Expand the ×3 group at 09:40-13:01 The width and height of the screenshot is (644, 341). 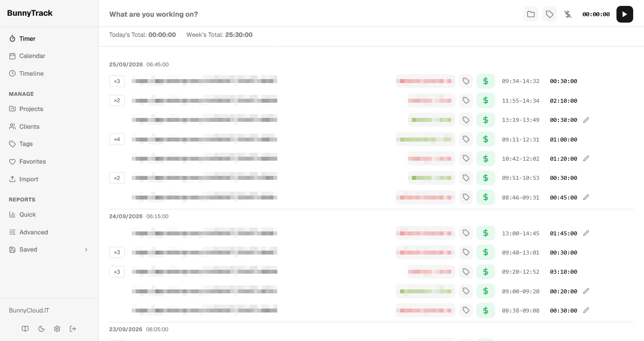(117, 253)
